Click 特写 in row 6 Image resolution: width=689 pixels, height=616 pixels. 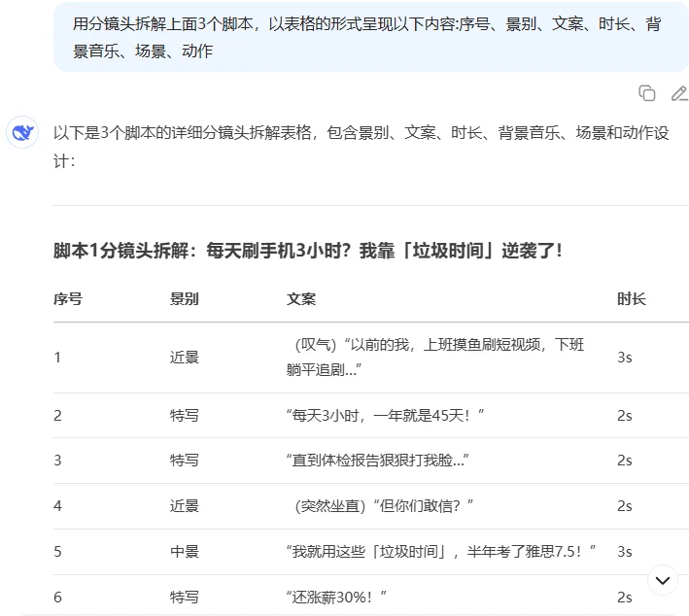[x=184, y=598]
